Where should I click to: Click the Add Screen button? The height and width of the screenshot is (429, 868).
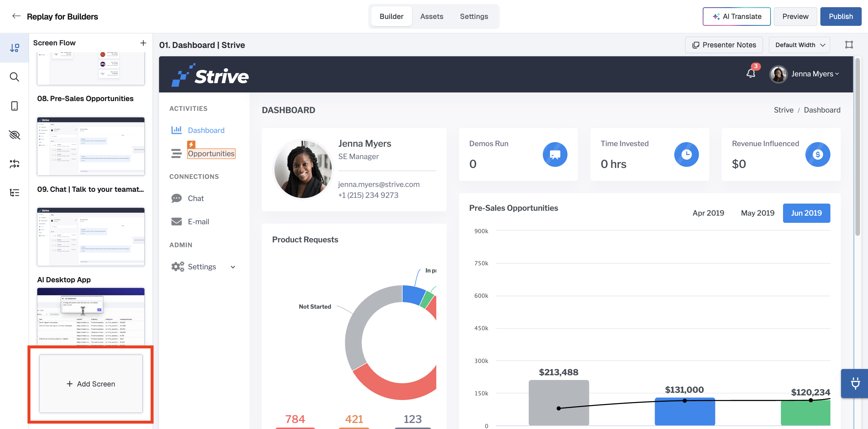tap(91, 384)
